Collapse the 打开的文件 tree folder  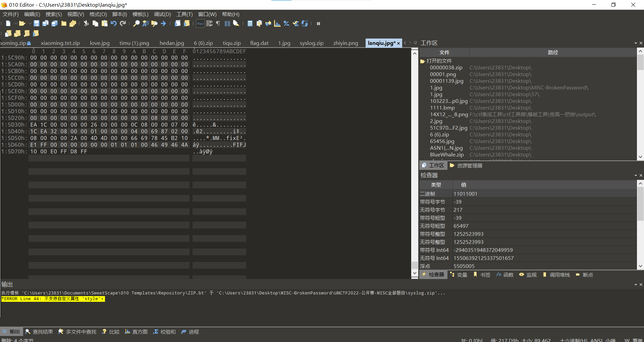coord(423,61)
